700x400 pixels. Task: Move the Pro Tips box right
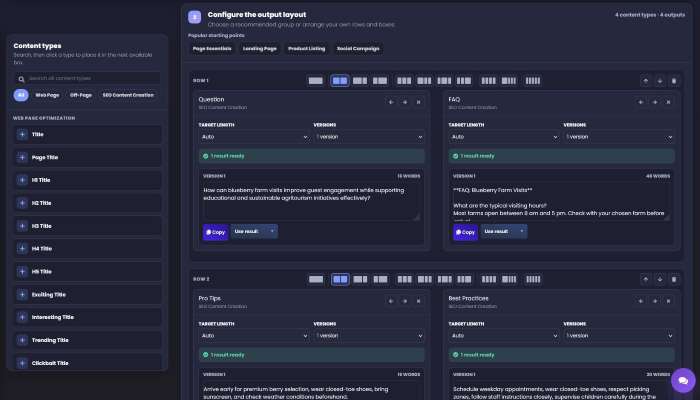tap(405, 301)
